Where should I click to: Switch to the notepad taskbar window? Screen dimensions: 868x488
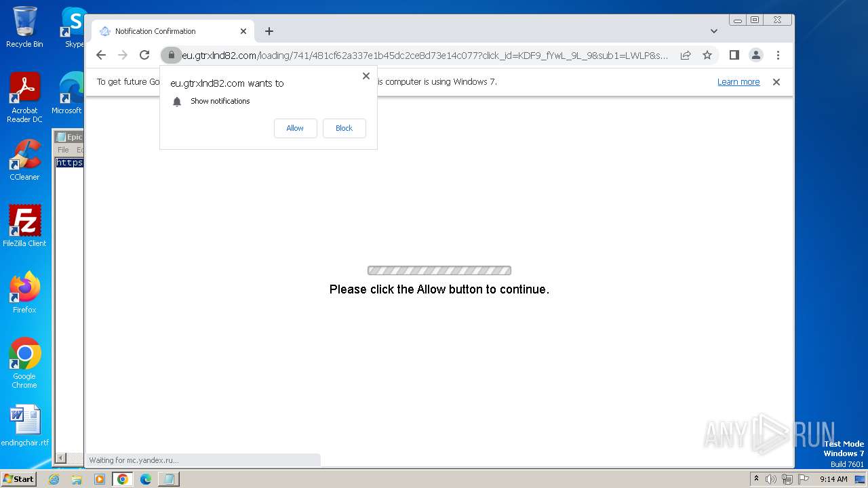pyautogui.click(x=168, y=479)
